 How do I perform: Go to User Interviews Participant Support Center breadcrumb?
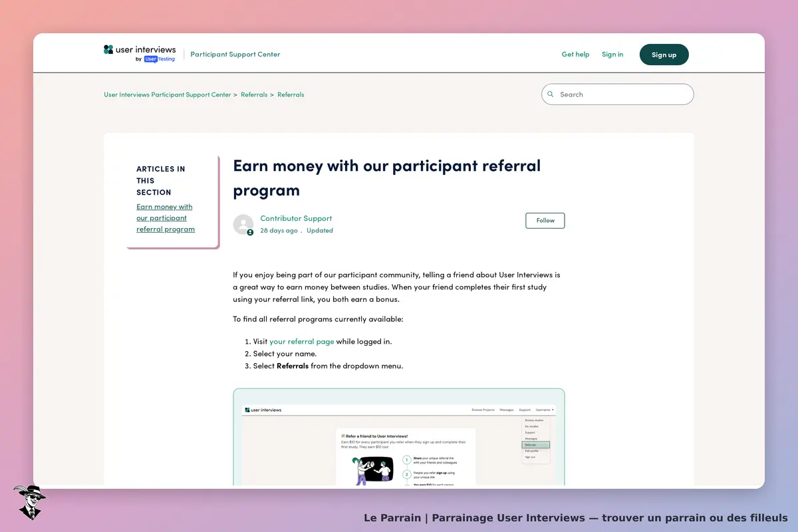point(168,94)
